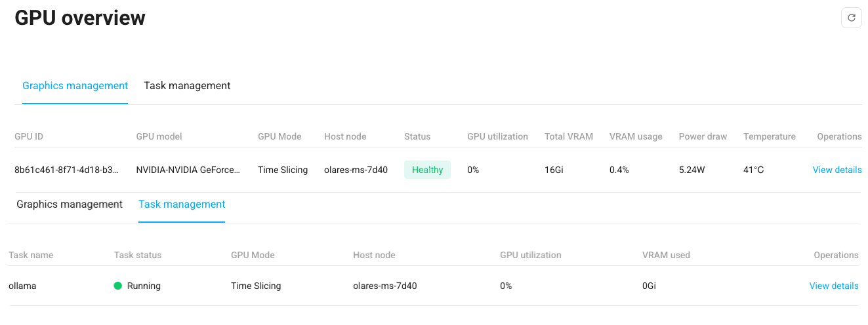This screenshot has height=325, width=868.
Task: Click the NVIDIA GeForce GPU model cell
Action: 188,170
